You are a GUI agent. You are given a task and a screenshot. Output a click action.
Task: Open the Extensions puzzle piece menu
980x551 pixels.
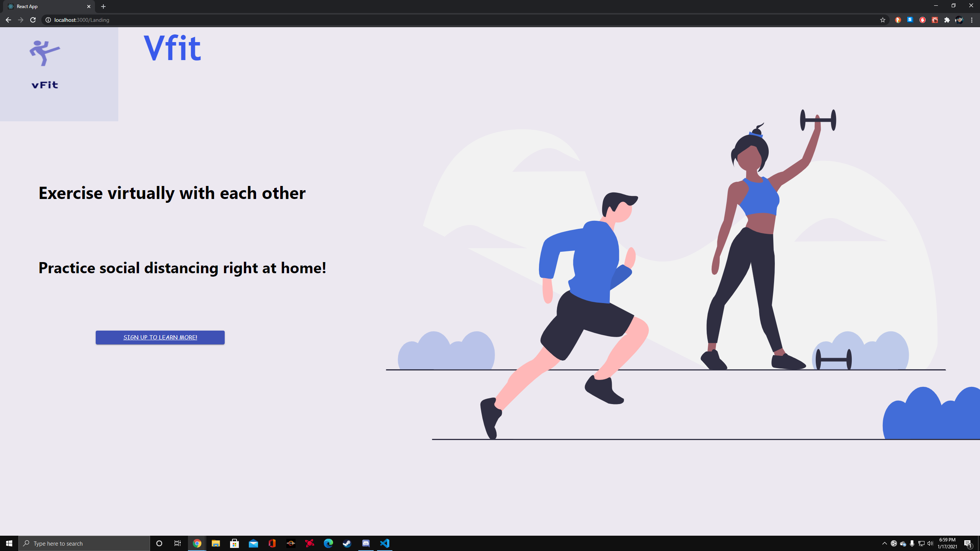click(947, 20)
